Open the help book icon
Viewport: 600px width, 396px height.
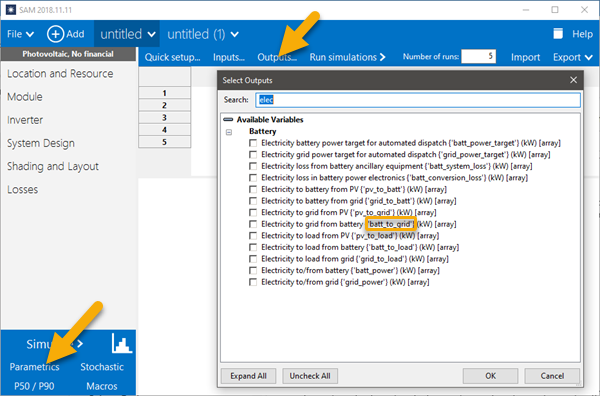coord(558,34)
